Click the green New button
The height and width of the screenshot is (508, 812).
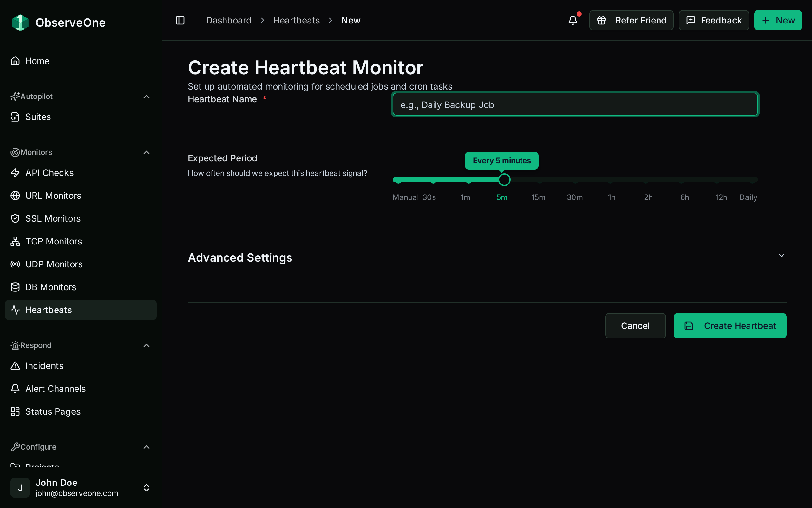coord(778,21)
